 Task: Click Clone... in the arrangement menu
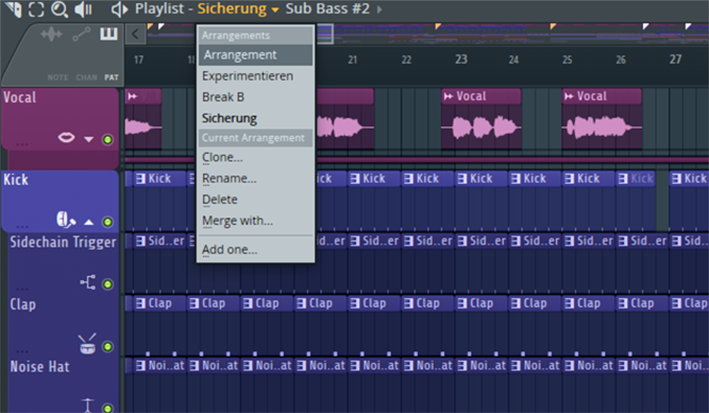coord(222,157)
